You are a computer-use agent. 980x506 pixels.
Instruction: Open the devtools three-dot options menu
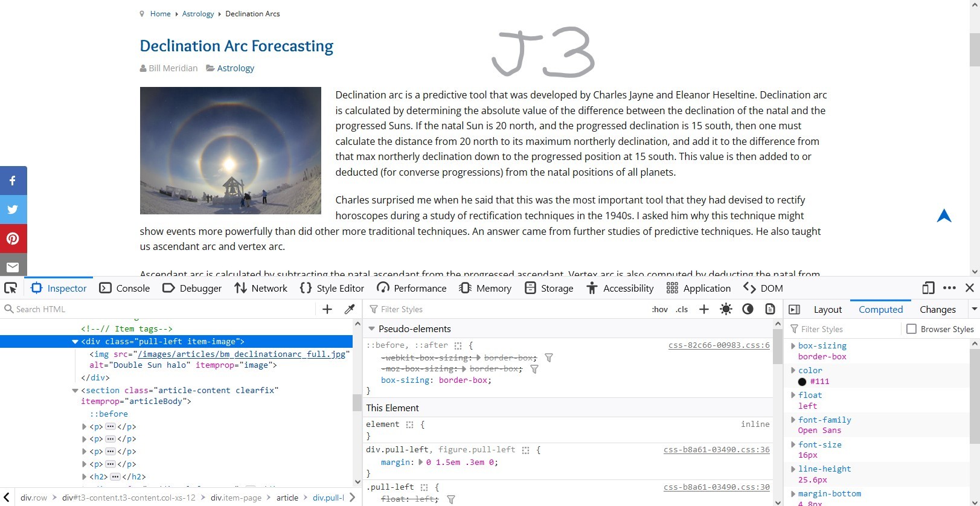949,288
